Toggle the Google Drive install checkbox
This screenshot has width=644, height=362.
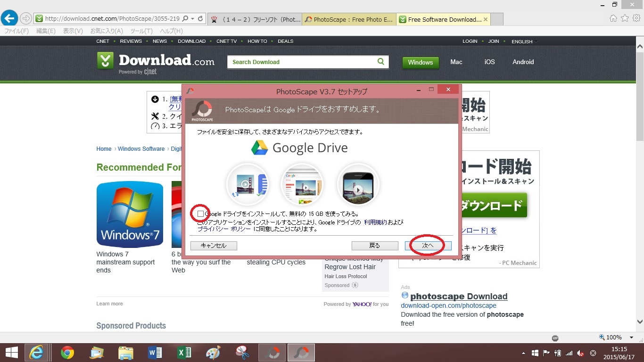tap(201, 214)
